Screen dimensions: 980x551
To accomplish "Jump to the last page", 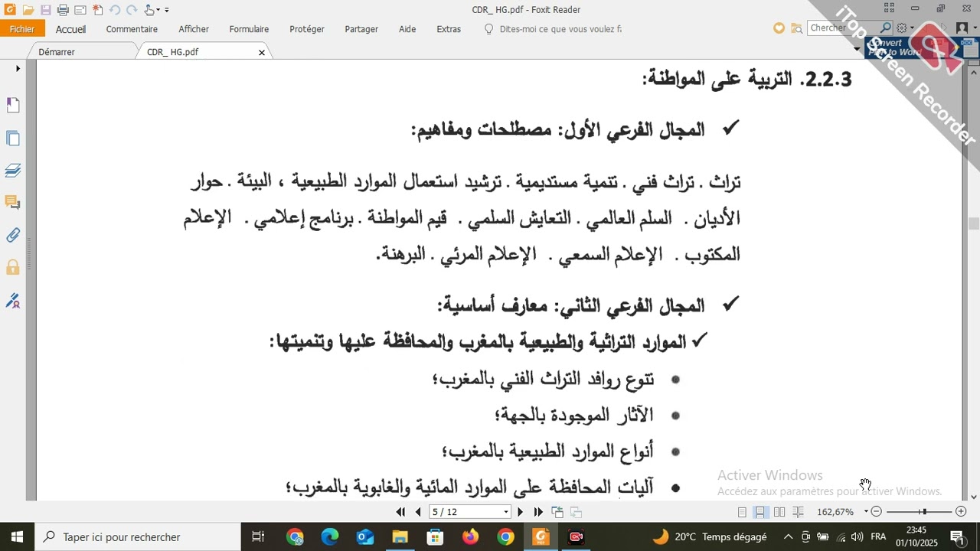I will 538,512.
